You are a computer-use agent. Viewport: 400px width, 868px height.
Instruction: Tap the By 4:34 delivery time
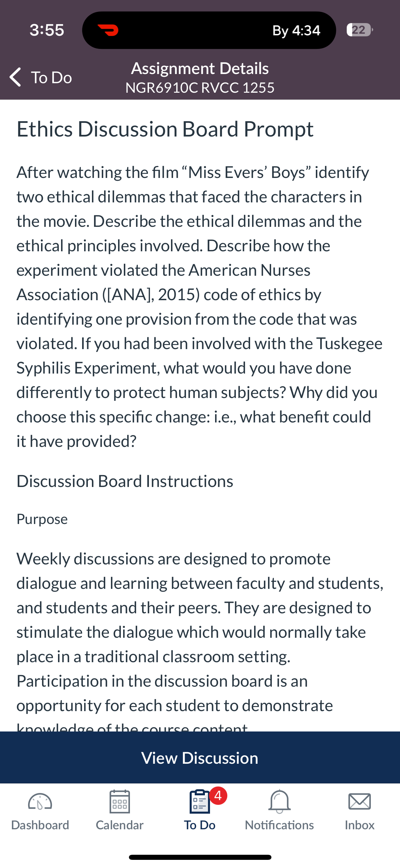pyautogui.click(x=296, y=31)
